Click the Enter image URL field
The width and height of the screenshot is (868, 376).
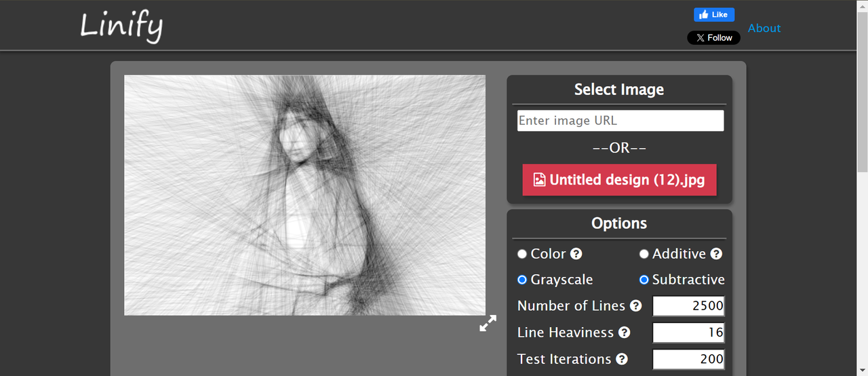pyautogui.click(x=620, y=121)
